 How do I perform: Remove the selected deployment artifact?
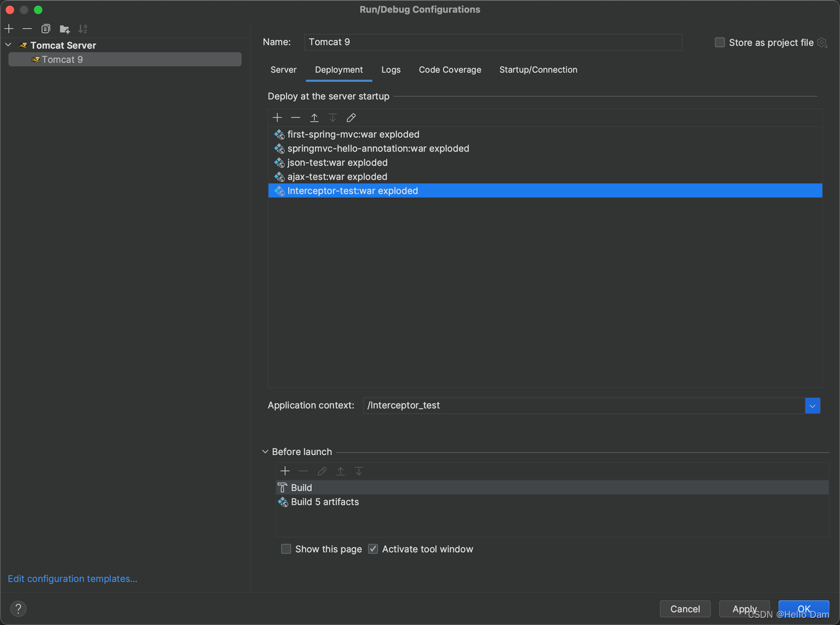point(296,117)
